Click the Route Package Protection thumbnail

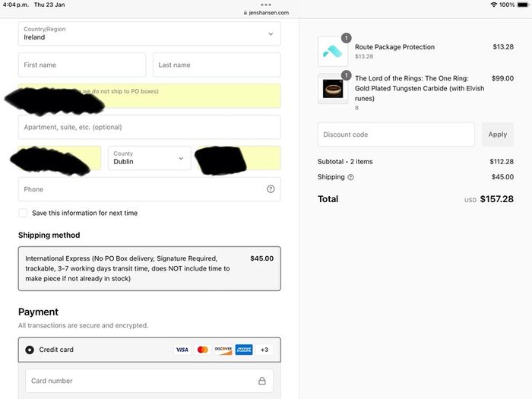click(x=333, y=51)
